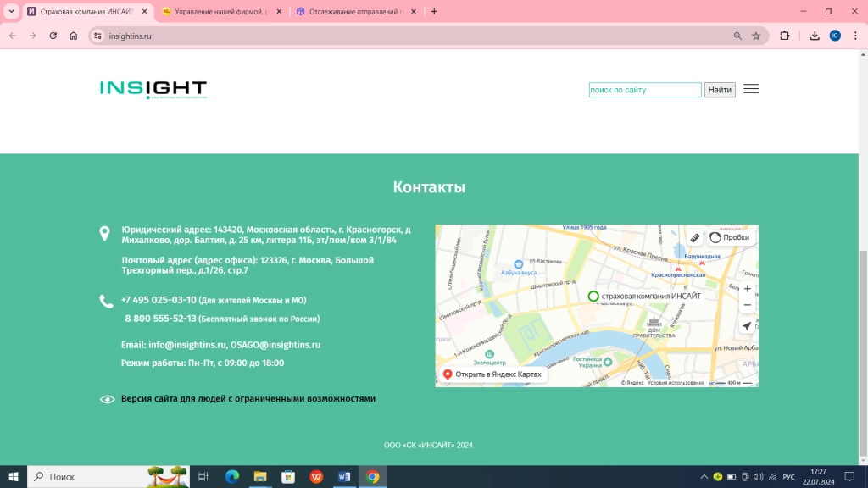Open Microsoft Edge from taskbar
868x488 pixels.
click(232, 476)
